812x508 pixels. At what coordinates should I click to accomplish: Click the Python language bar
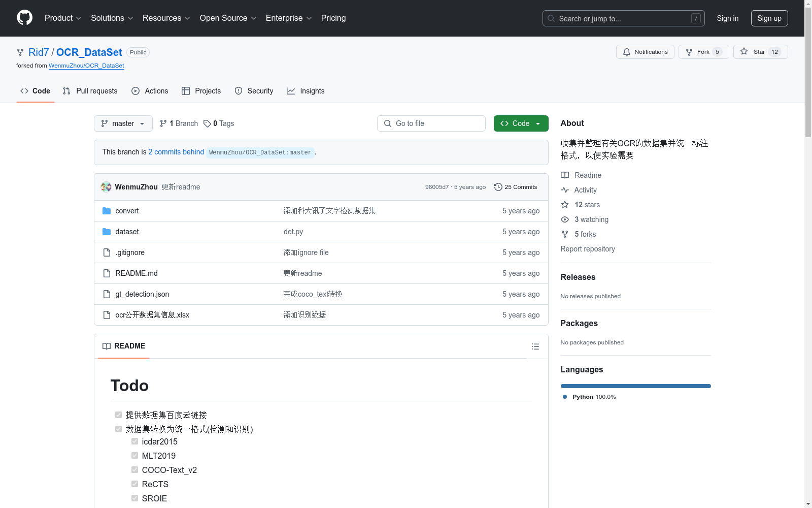(636, 386)
